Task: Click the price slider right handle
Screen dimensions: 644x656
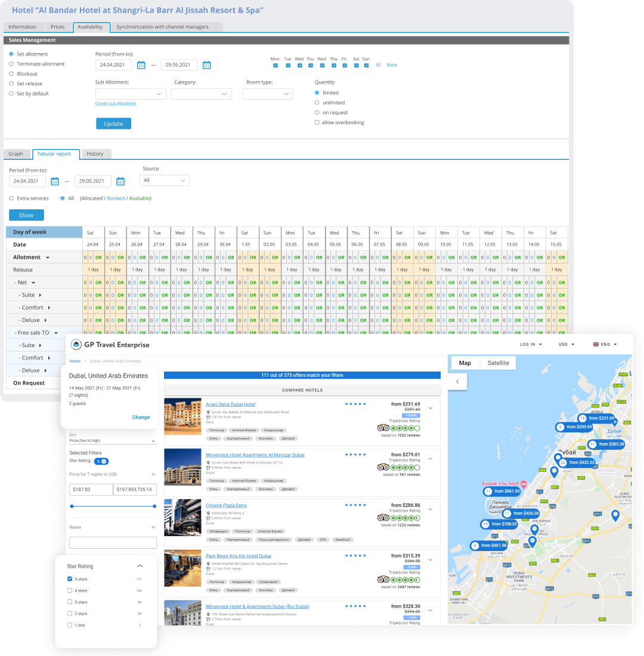Action: (154, 506)
